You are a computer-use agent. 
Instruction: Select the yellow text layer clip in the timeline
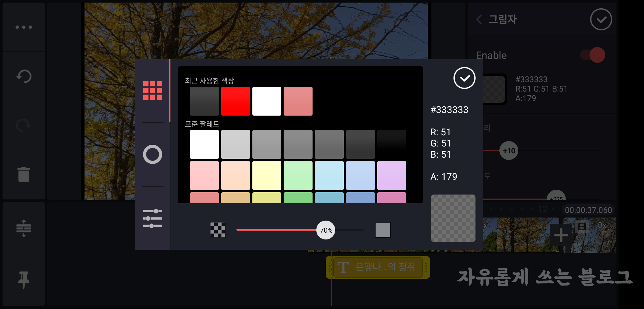pos(378,267)
